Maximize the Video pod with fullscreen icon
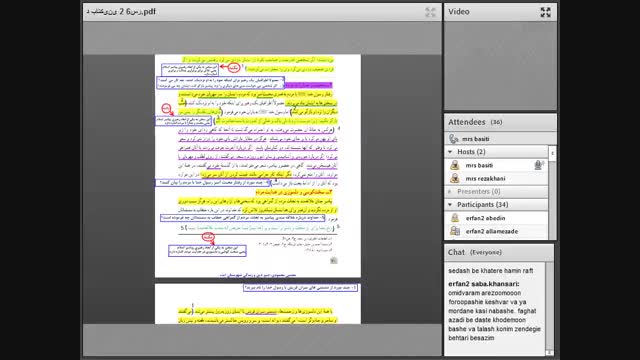Screen dimensions: 640x360 [545, 12]
